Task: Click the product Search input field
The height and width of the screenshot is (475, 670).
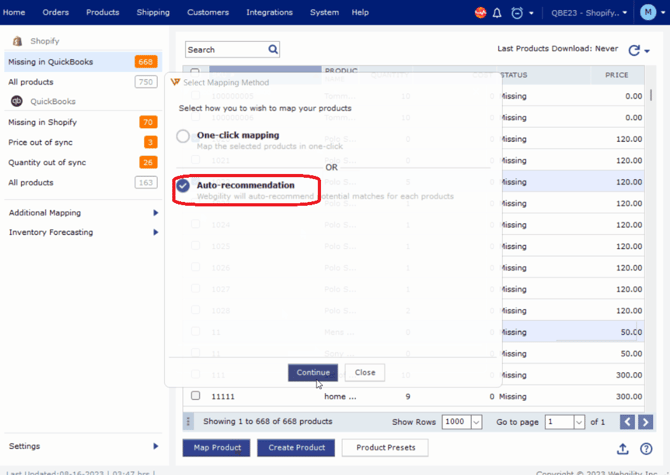Action: (225, 49)
